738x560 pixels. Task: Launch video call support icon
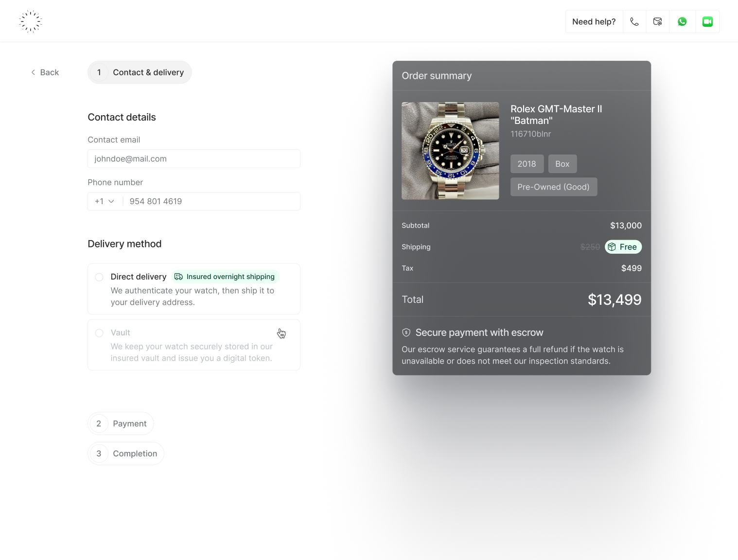[707, 22]
